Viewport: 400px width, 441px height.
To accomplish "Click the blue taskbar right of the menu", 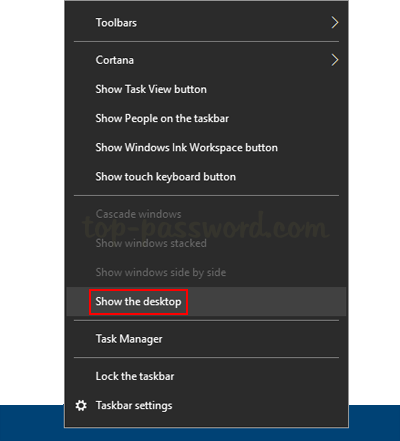I will (x=374, y=423).
